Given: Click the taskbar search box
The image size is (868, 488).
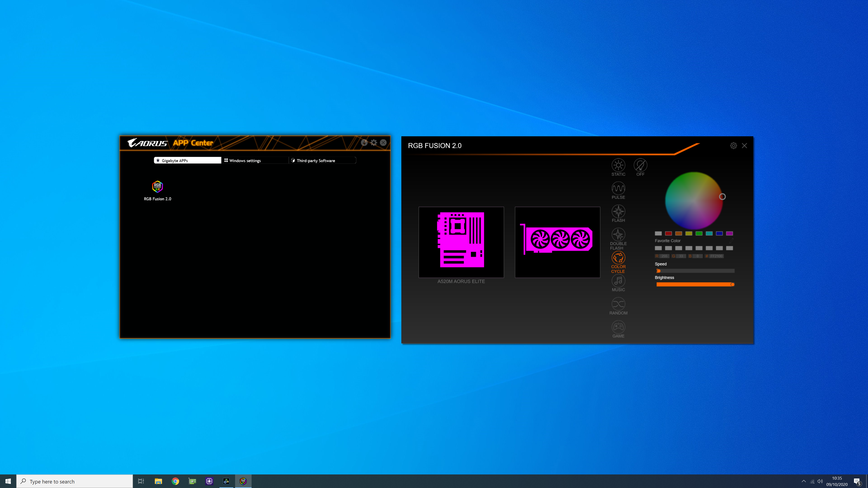Looking at the screenshot, I should tap(74, 481).
